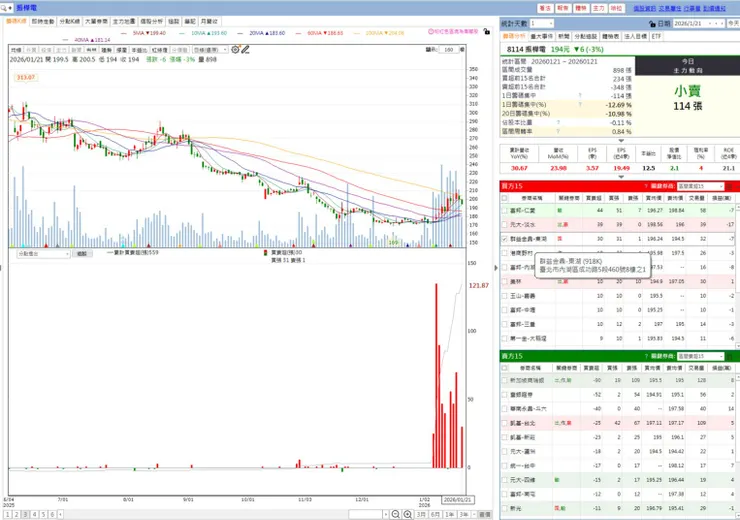The height and width of the screenshot is (520, 740).
Task: Tick the checkbox for 富邦-仁愛
Action: [x=505, y=210]
